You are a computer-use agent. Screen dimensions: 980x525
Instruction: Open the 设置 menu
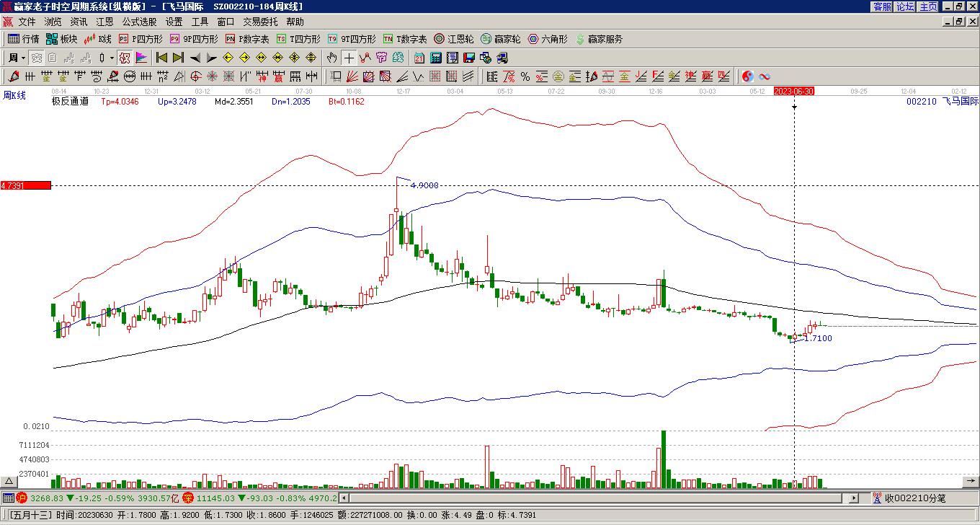tap(174, 22)
